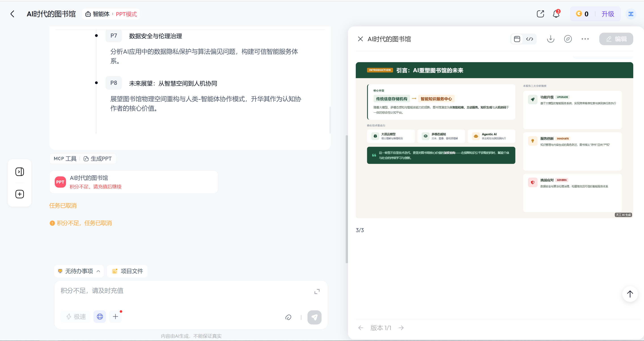Click the credits coin balance showing 0
644x341 pixels.
[582, 14]
